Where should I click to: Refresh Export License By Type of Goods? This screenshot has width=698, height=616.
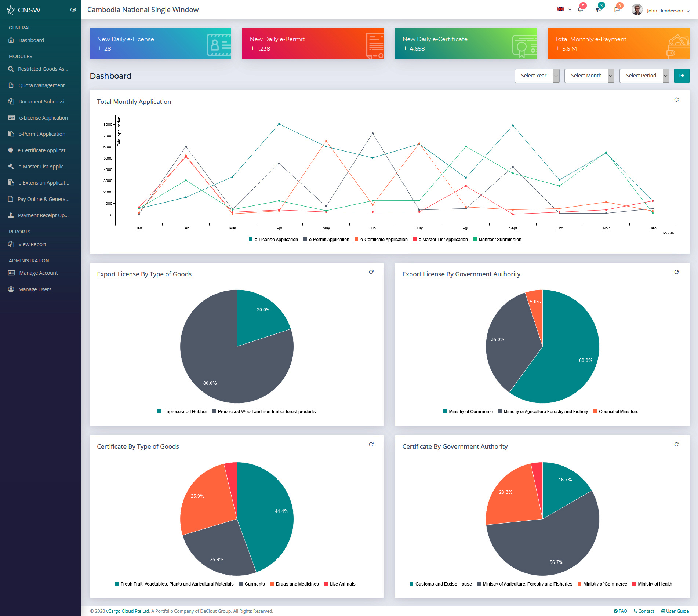tap(371, 272)
